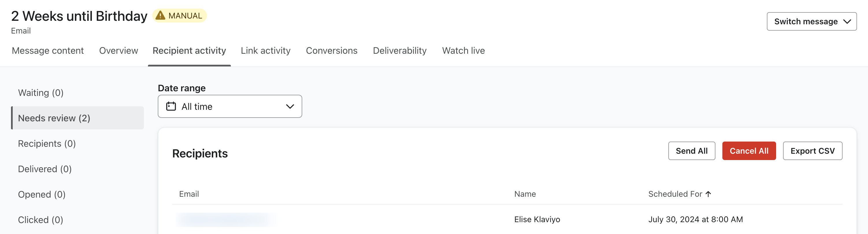Go to the Link activity tab
This screenshot has height=234, width=868.
point(265,51)
